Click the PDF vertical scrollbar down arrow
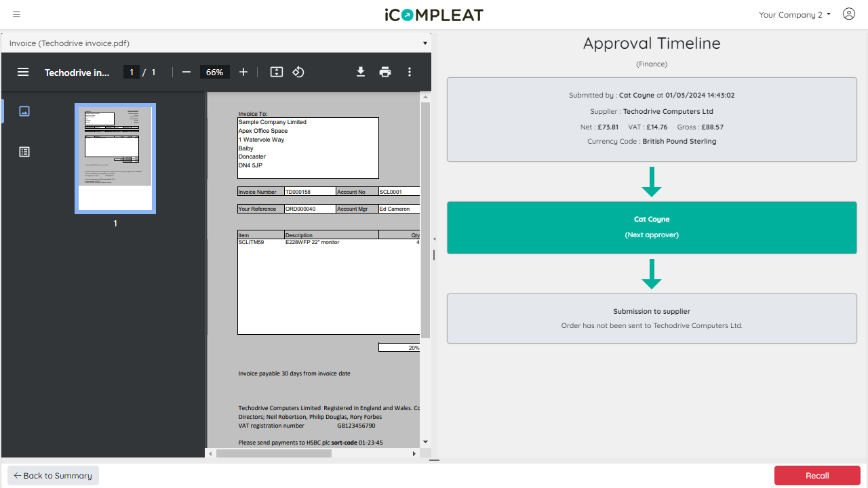The height and width of the screenshot is (488, 868). coord(426,442)
